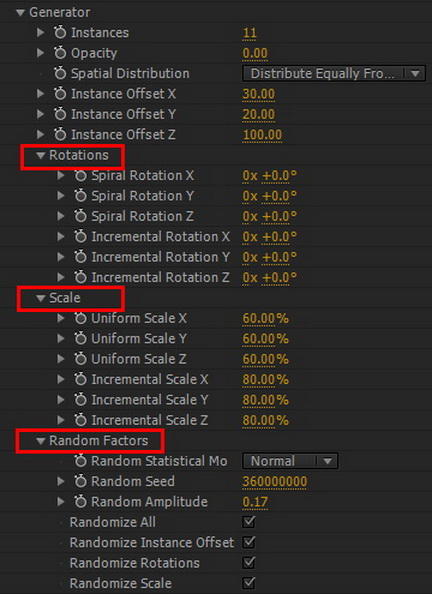Click Instance Offset X value 30.00
The image size is (432, 594).
(258, 94)
